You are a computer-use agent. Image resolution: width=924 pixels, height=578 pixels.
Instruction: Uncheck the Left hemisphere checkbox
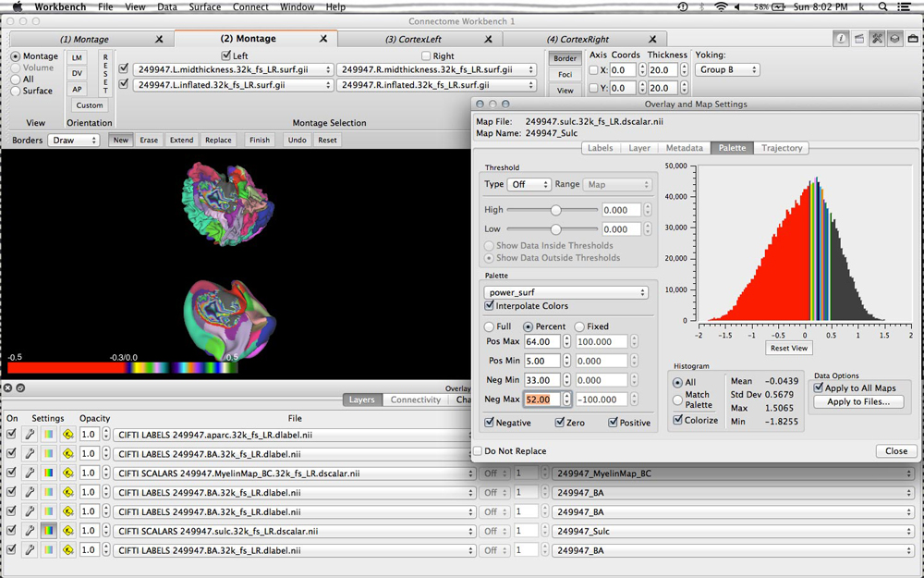point(225,55)
